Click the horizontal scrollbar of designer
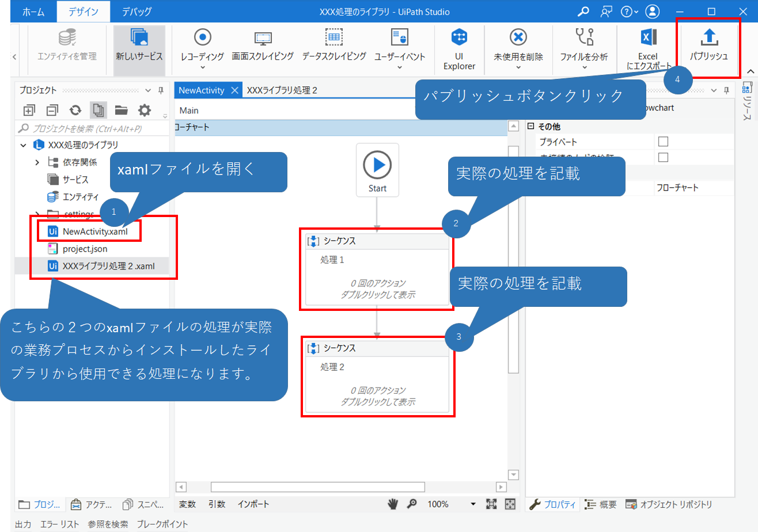The image size is (758, 532). 317,487
